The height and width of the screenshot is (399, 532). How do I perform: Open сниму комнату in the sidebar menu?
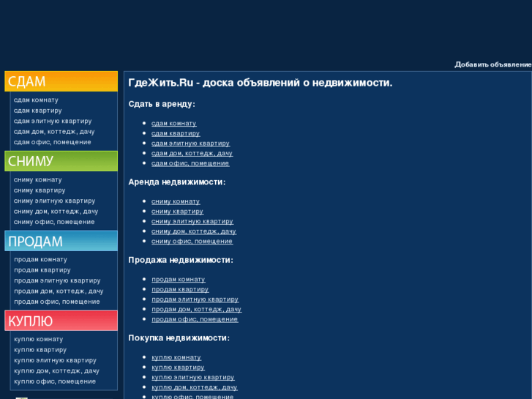coord(37,179)
